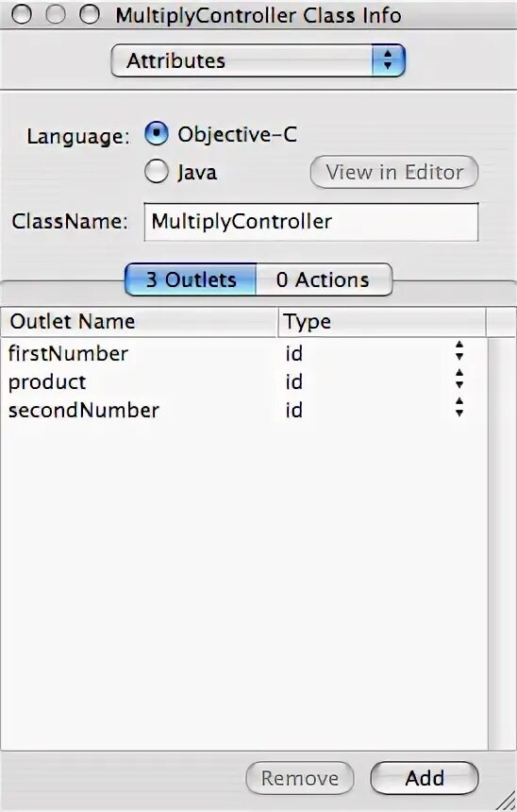The image size is (517, 812).
Task: Click the blue arrows on Attributes popup
Action: click(388, 60)
